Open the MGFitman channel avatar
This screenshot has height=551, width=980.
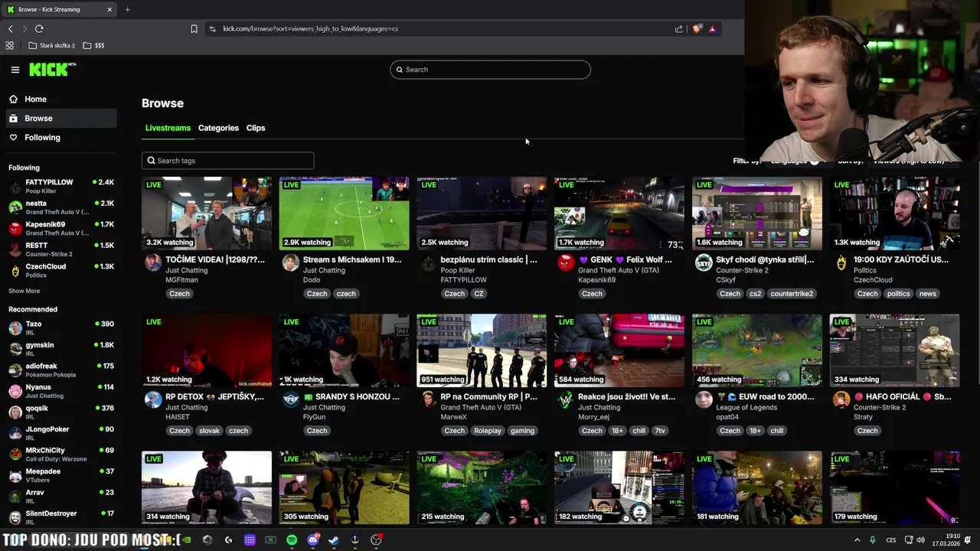click(153, 263)
